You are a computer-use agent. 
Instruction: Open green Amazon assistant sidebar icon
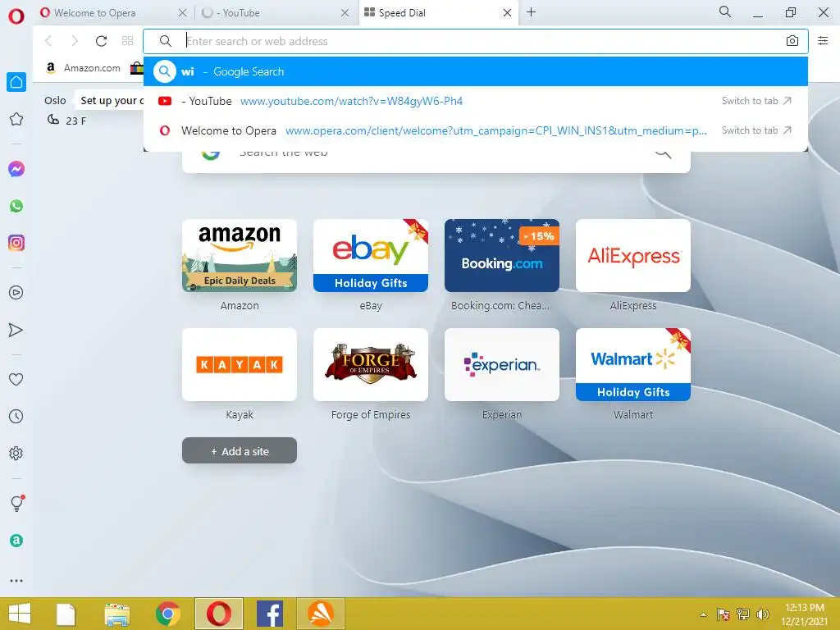coord(16,541)
